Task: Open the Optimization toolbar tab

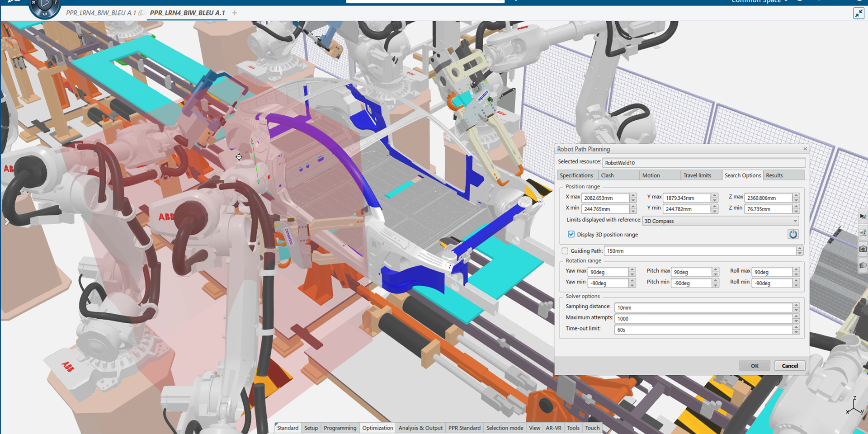Action: pyautogui.click(x=377, y=428)
